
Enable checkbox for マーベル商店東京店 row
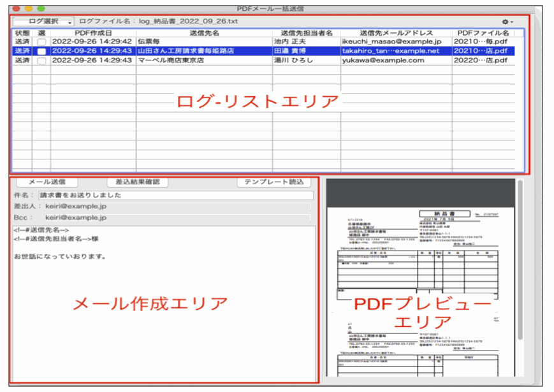coord(41,61)
